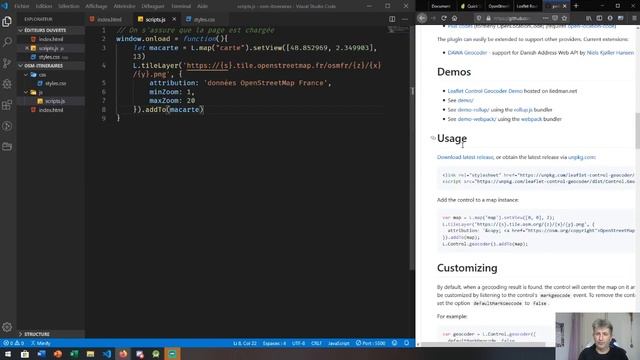Collapse the OSM-ITINERAIRES folder section
The height and width of the screenshot is (360, 640).
pos(51,66)
